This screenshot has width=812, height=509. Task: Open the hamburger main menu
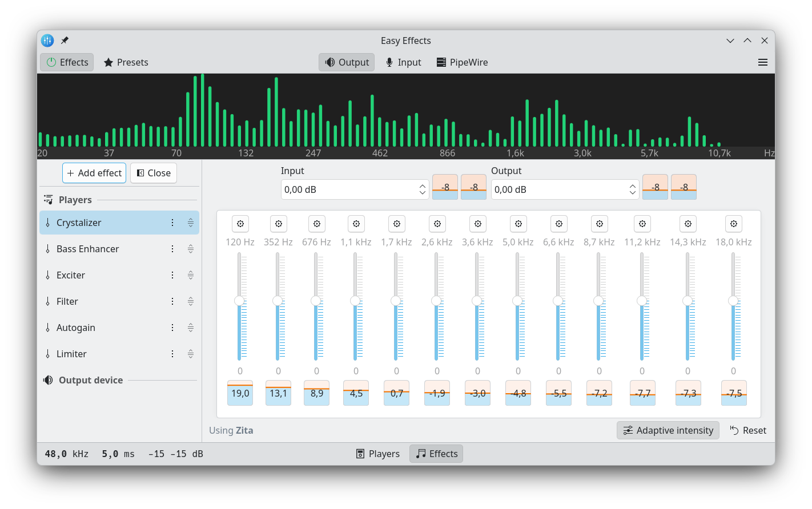click(x=762, y=62)
